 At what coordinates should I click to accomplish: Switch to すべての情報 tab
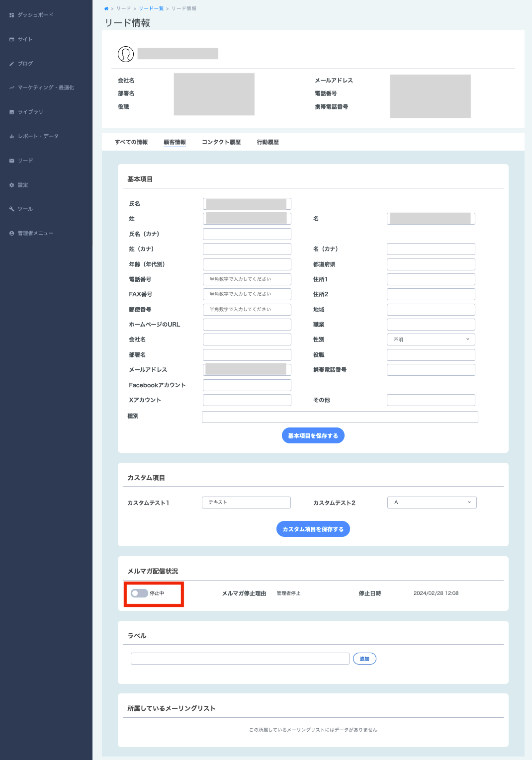[x=131, y=142]
